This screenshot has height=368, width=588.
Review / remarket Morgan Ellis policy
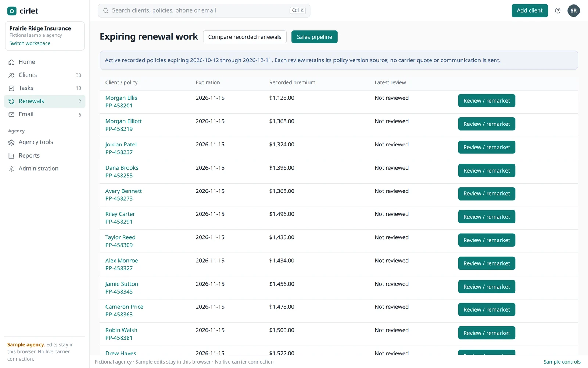[x=487, y=101]
